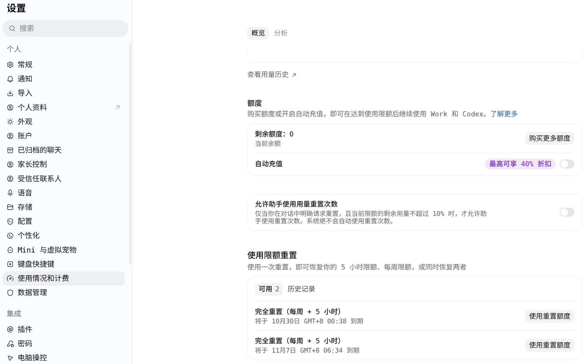Select the 可用 2 tab

(x=269, y=289)
